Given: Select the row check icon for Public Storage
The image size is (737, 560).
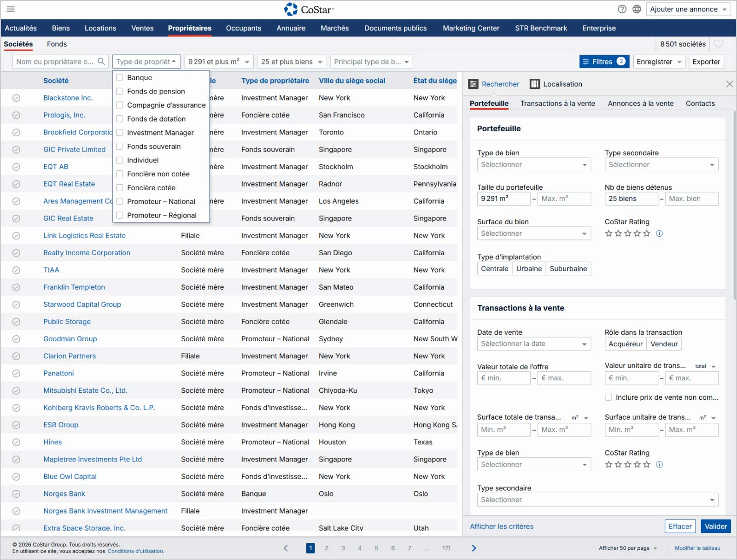Looking at the screenshot, I should click(x=16, y=322).
